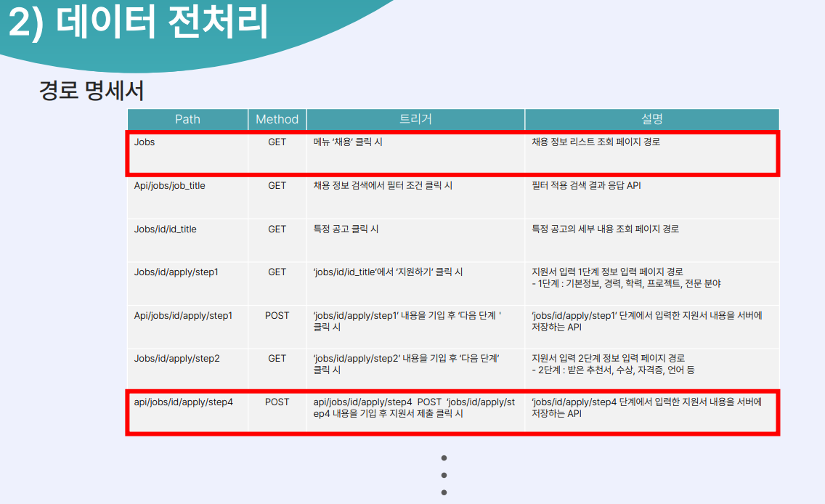Select description '지원서 입력 2단계 정보 입력 페이지 경로'
The width and height of the screenshot is (825, 504).
coord(609,359)
